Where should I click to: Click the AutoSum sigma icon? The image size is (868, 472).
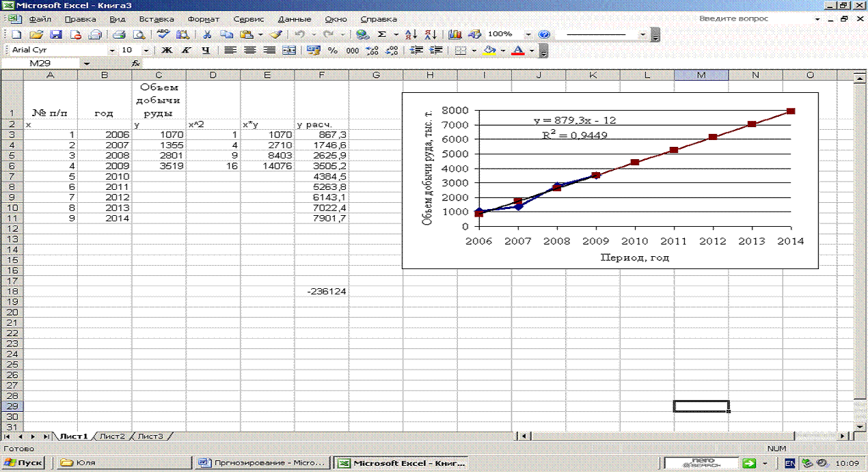381,34
